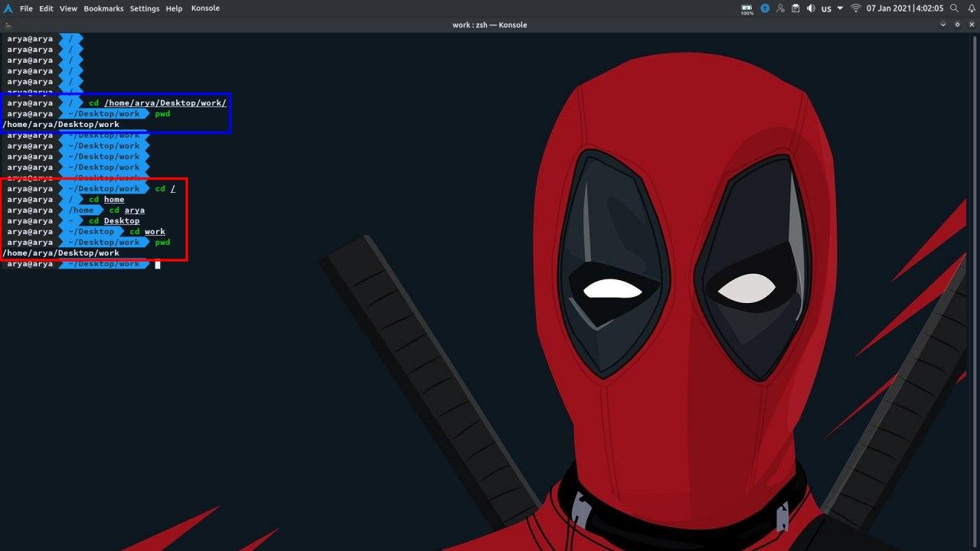Viewport: 980px width, 551px height.
Task: Expand hidden system tray icons arrow
Action: [840, 8]
